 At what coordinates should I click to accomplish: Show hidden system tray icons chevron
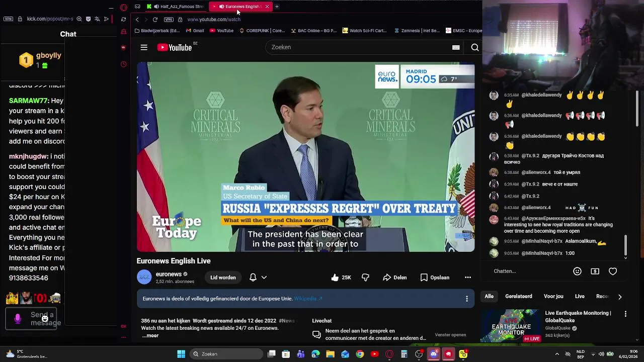click(x=557, y=354)
